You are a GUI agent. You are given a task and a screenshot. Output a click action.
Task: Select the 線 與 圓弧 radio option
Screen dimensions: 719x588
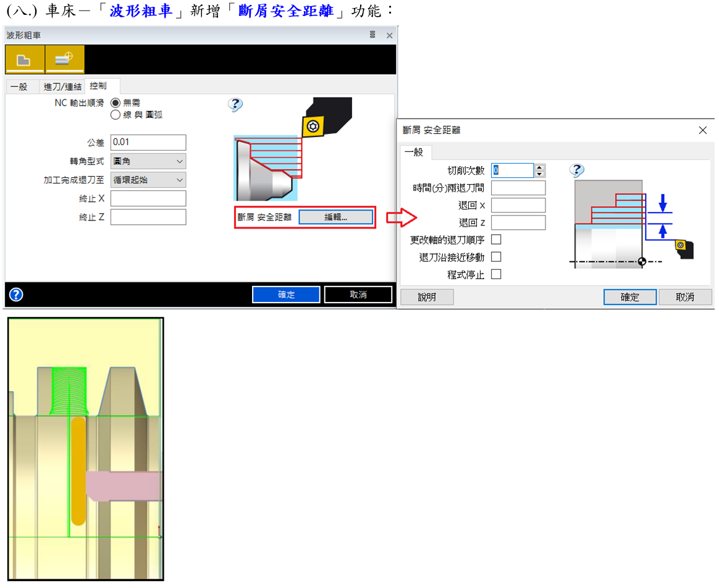click(x=116, y=114)
